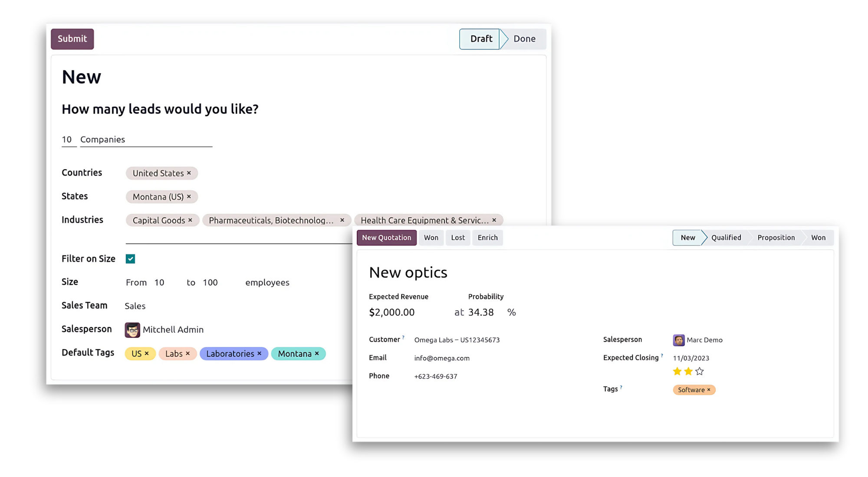
Task: Remove the Capital Goods industry tag
Action: [190, 220]
